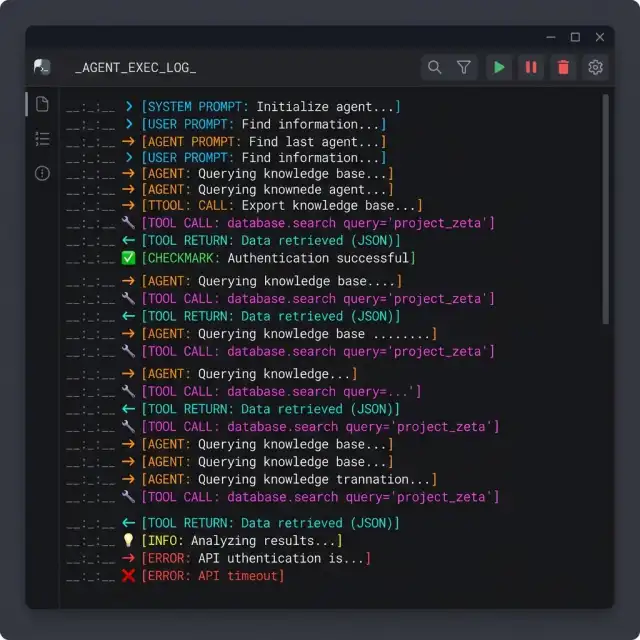
Task: Click wrench icon beside database.search query=... line
Action: point(128,391)
